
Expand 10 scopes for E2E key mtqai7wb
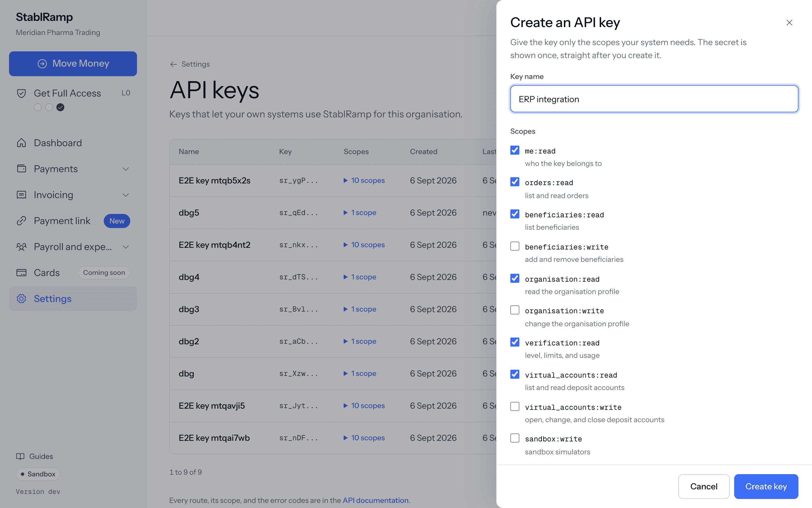pos(364,438)
